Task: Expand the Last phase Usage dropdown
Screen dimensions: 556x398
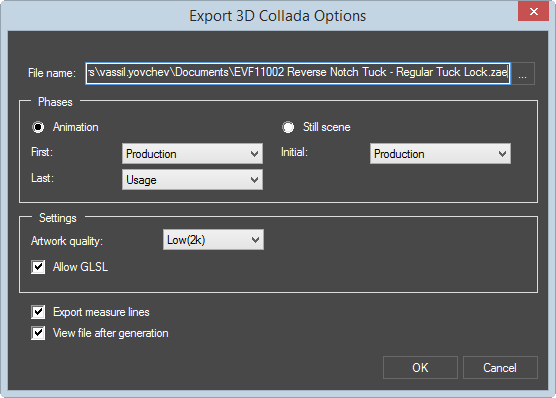Action: (192, 179)
